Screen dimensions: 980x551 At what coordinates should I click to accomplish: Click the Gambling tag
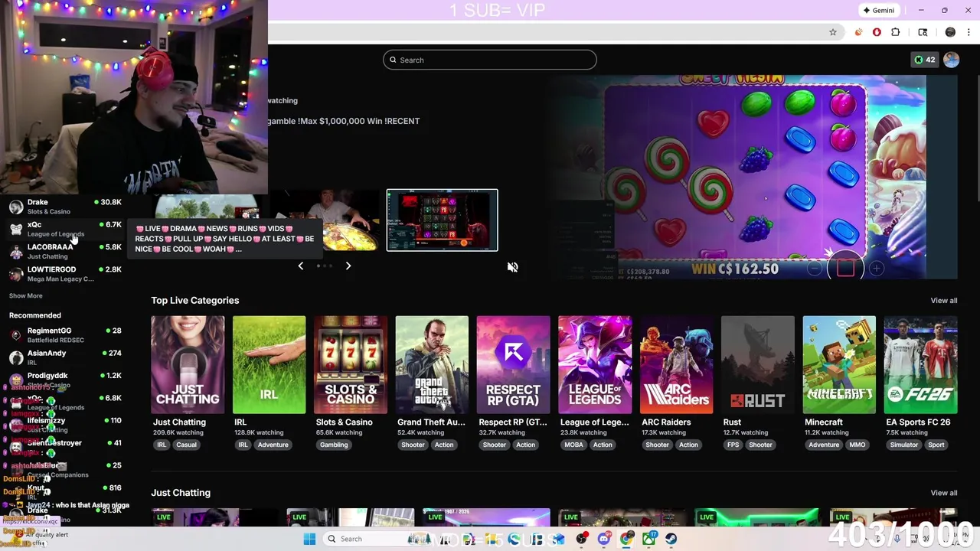[334, 445]
